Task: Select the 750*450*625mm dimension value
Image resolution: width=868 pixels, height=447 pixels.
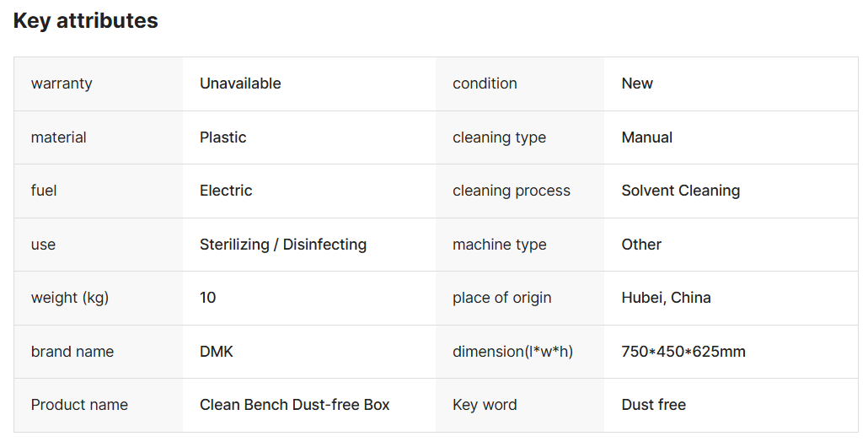Action: click(x=683, y=352)
